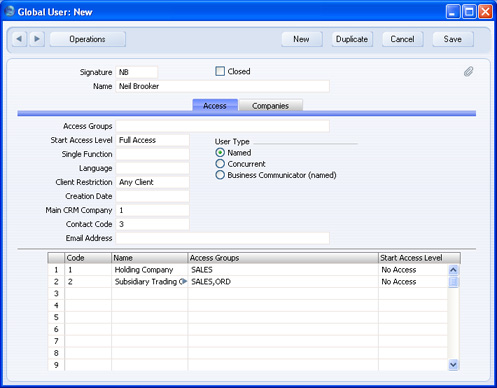Select Business Communicator (named) option
This screenshot has width=497, height=388.
pyautogui.click(x=220, y=175)
